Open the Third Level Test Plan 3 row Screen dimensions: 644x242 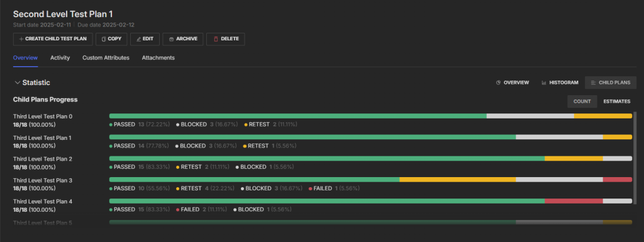[43, 180]
